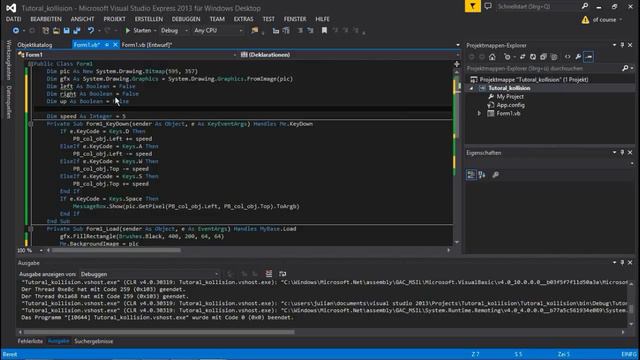Collapse the Tutoral_kollision project node
This screenshot has width=640, height=360.
pos(471,88)
